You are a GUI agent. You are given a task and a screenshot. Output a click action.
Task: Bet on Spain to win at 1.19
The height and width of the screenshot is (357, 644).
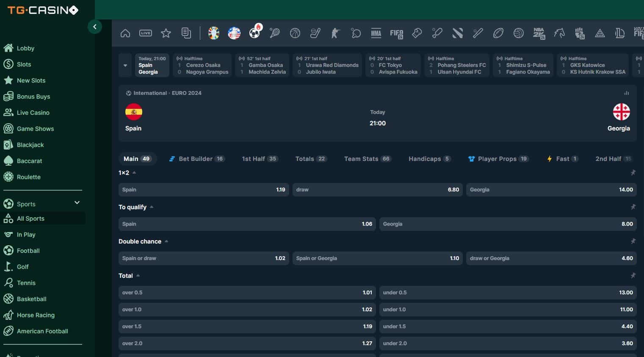[204, 190]
